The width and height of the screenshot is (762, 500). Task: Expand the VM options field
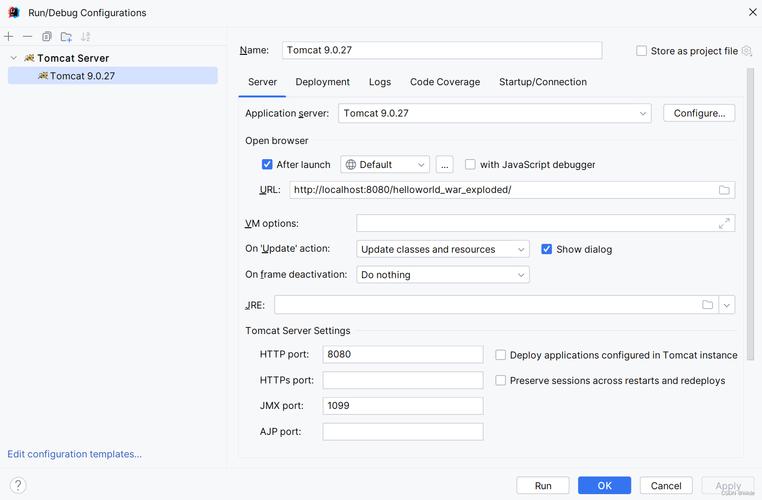pyautogui.click(x=724, y=224)
